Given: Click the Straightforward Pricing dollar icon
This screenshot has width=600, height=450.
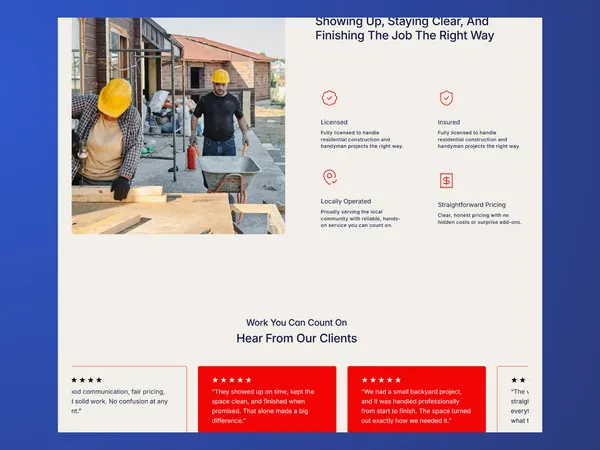Looking at the screenshot, I should coord(446,181).
